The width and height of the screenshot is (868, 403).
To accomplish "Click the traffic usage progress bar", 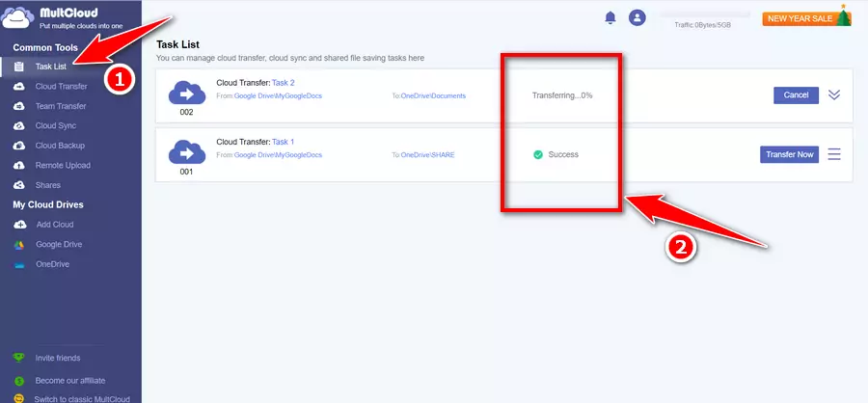I will pos(705,15).
